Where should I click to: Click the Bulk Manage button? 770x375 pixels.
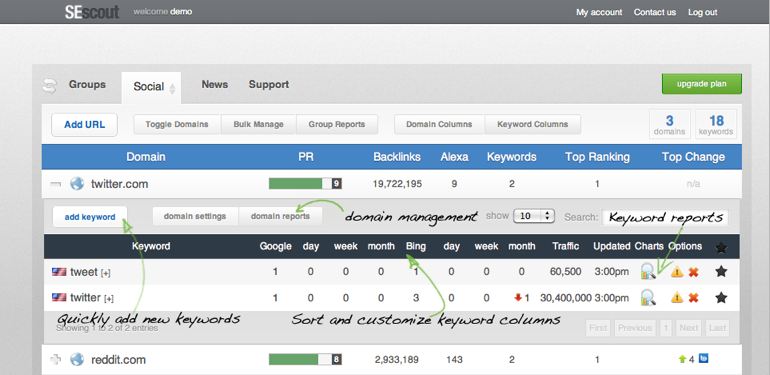(258, 125)
